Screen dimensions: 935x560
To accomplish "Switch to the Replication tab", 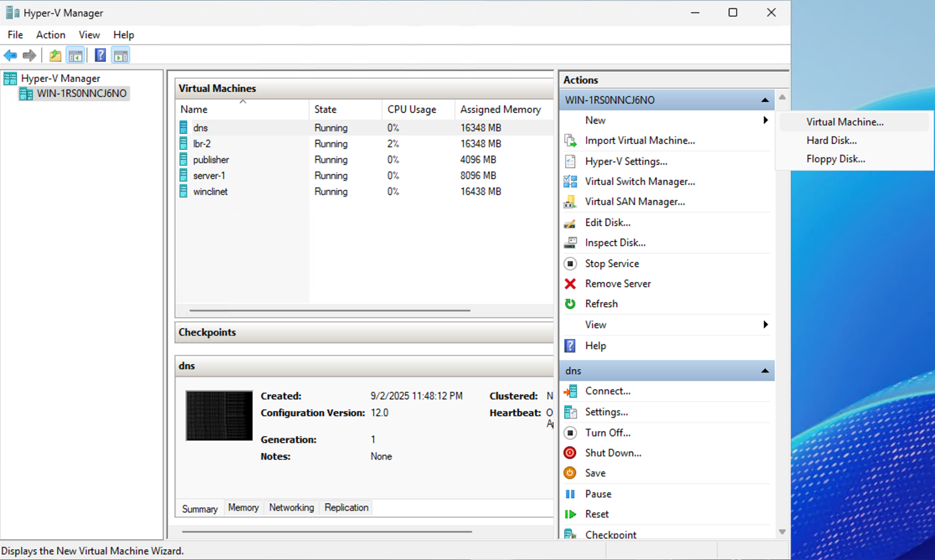I will click(346, 508).
